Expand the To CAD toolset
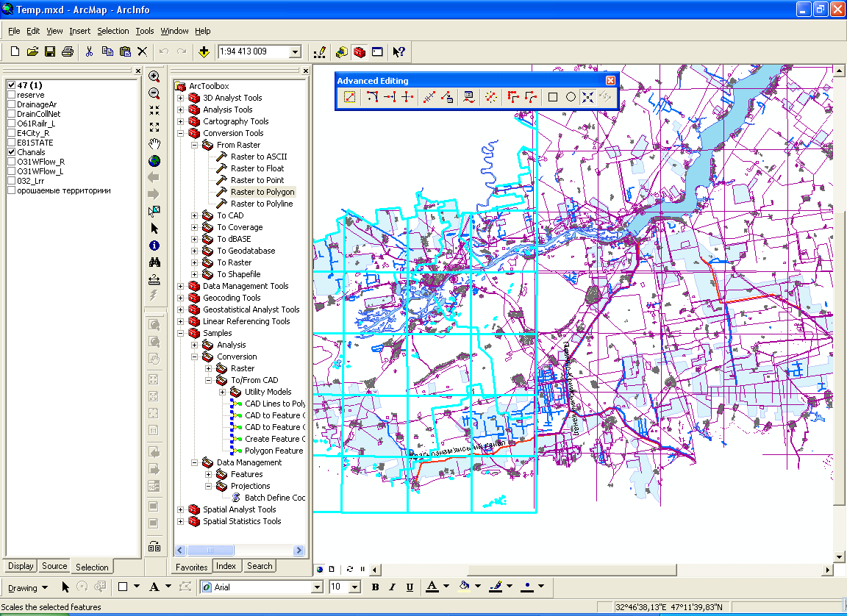Image resolution: width=847 pixels, height=616 pixels. (195, 216)
